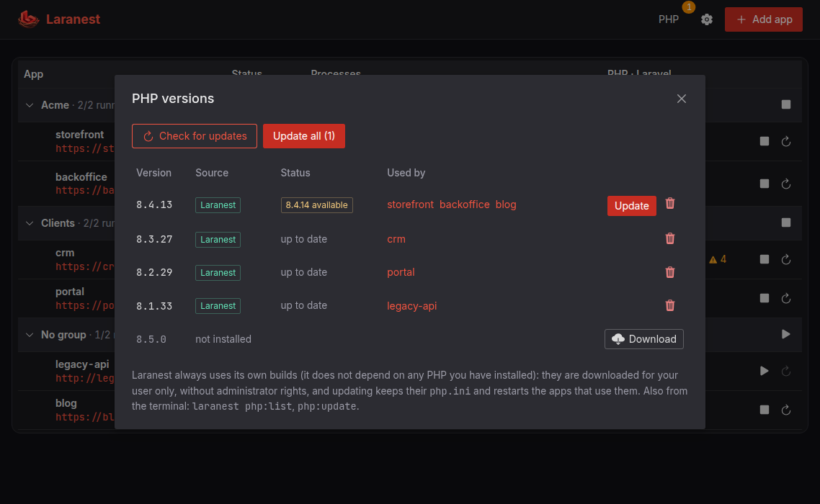This screenshot has width=820, height=504.
Task: Delete PHP 8.1.33 with trash icon
Action: [670, 305]
